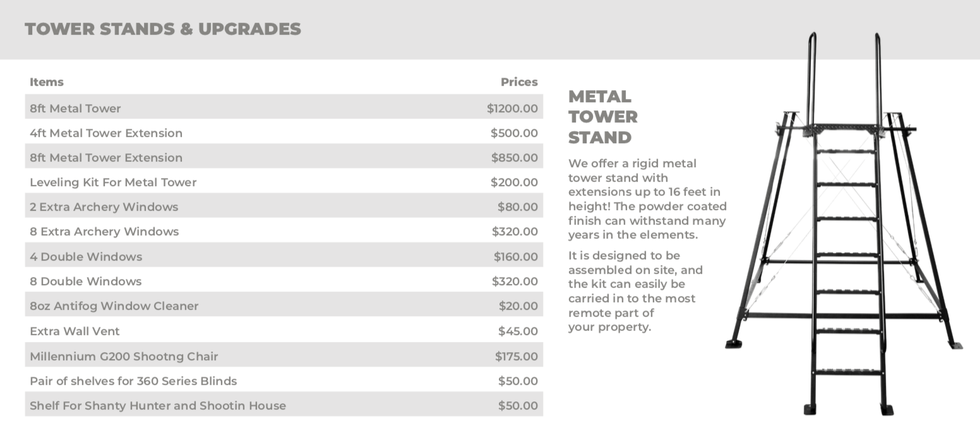Click the metal tower stand product image
This screenshot has height=448, width=980.
(x=844, y=227)
